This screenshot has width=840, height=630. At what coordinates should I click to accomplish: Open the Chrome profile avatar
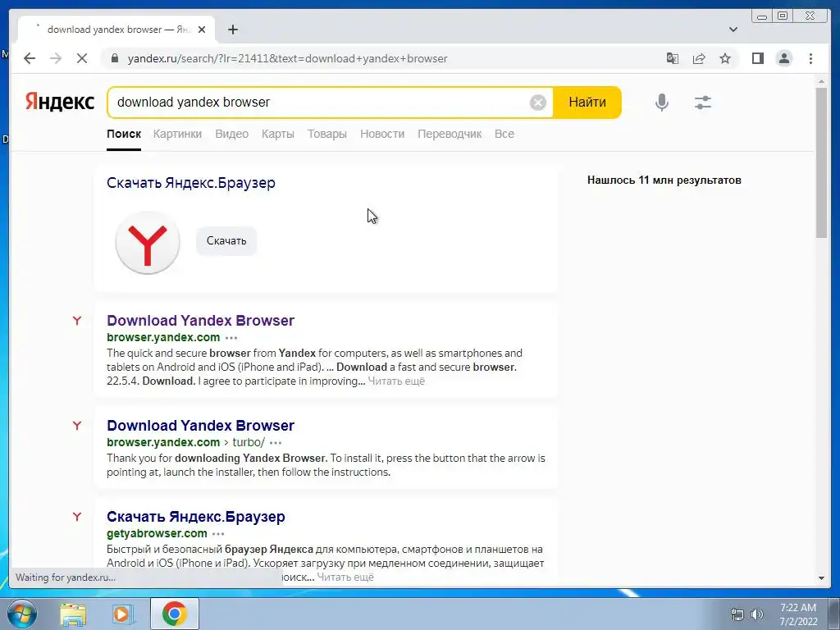tap(784, 58)
